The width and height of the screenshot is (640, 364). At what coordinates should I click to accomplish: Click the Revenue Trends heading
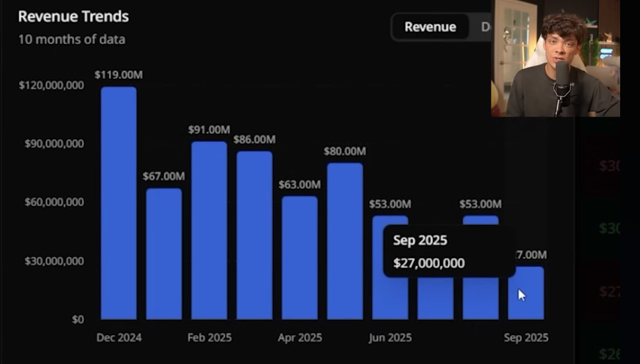coord(73,16)
